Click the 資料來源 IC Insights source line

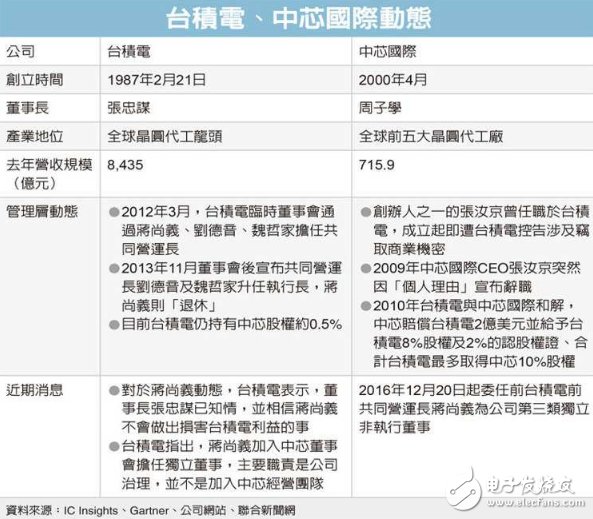point(150,510)
